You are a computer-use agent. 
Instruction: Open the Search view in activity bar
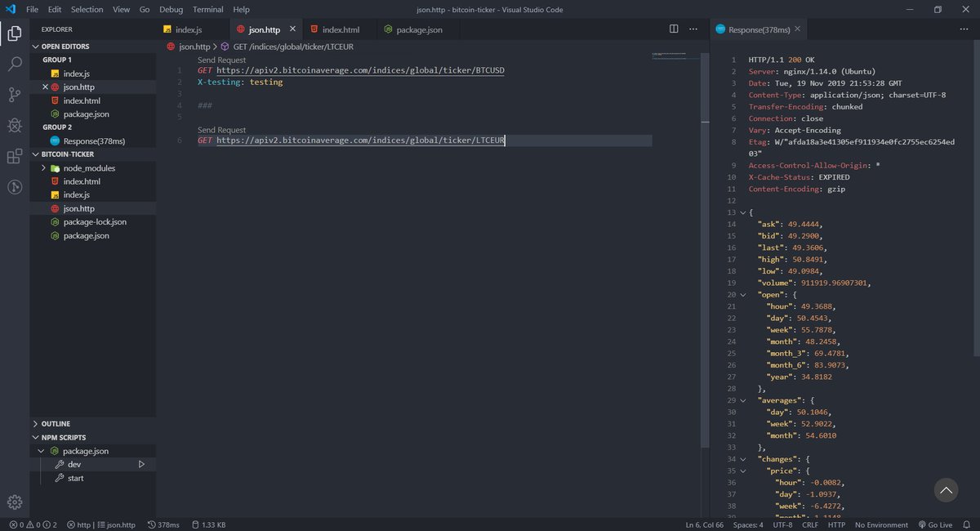click(x=15, y=64)
